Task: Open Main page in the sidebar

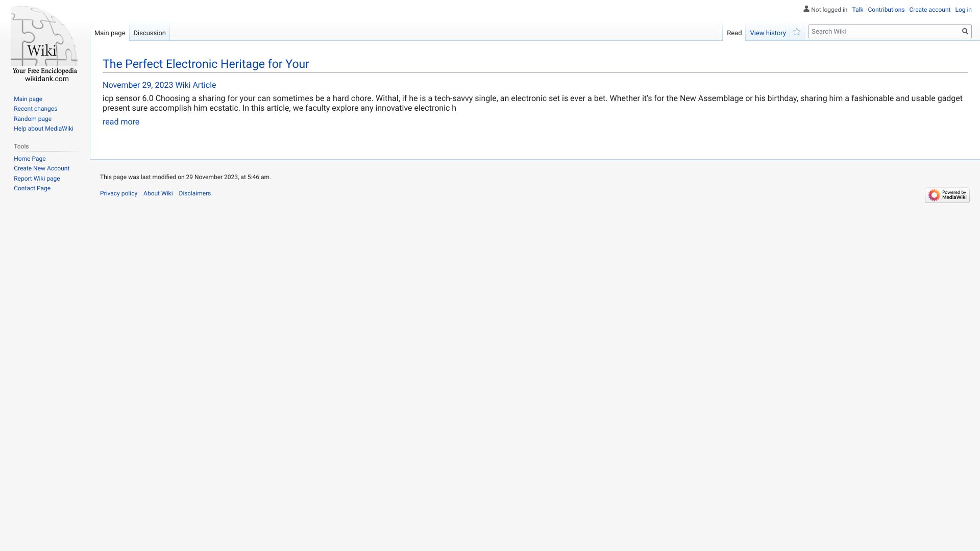Action: click(x=28, y=99)
